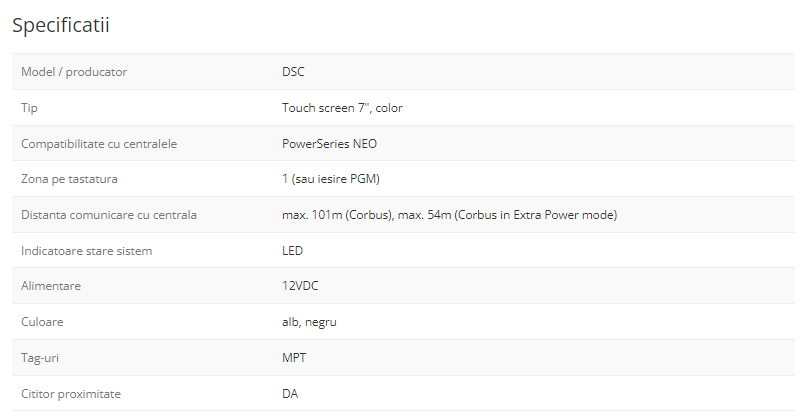Select the 1 (sau iesire PGM) value
Screen dimensions: 805x419
331,179
